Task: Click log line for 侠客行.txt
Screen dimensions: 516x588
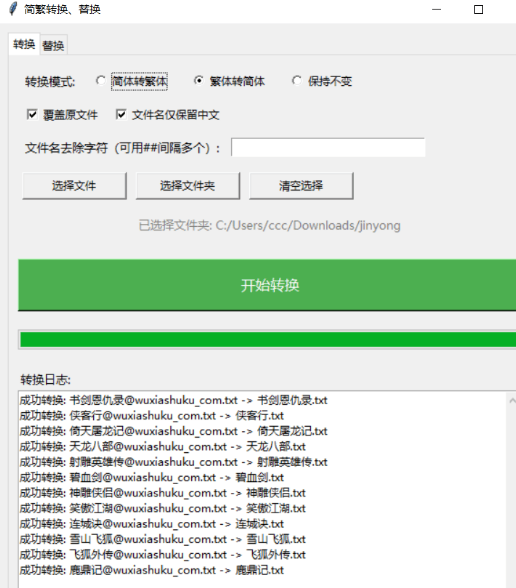Action: point(152,416)
